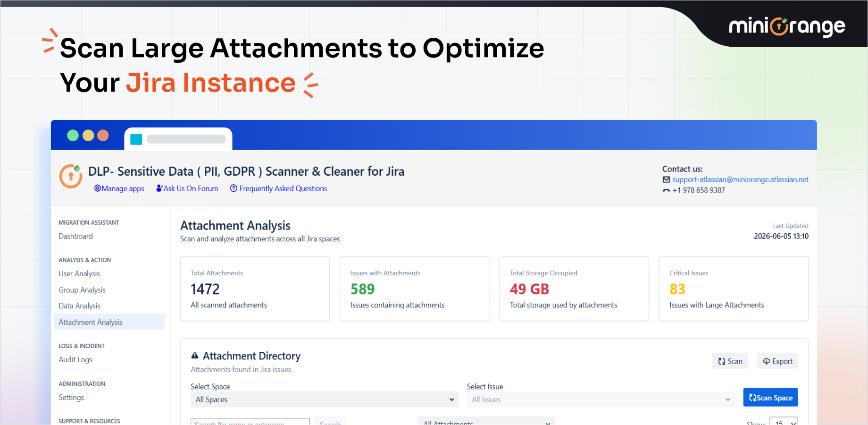Viewport: 868px width, 425px height.
Task: Click the browser tab
Action: 178,139
